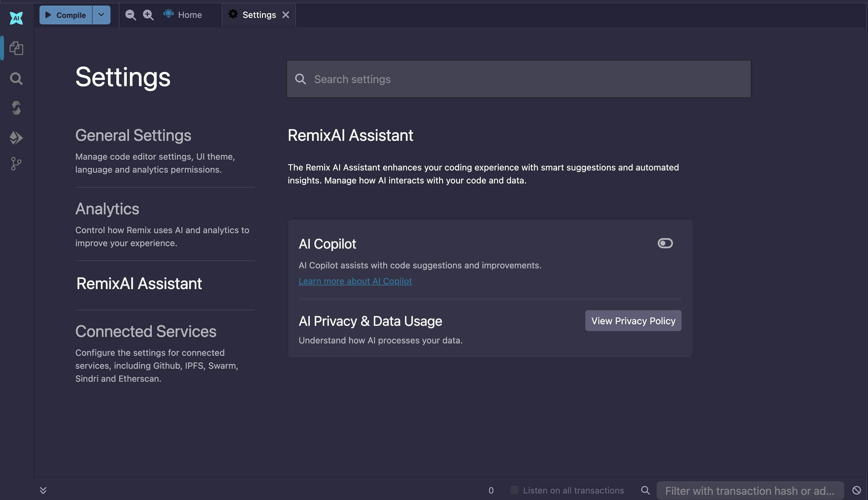Clear the terminal with the ban icon

(x=857, y=490)
